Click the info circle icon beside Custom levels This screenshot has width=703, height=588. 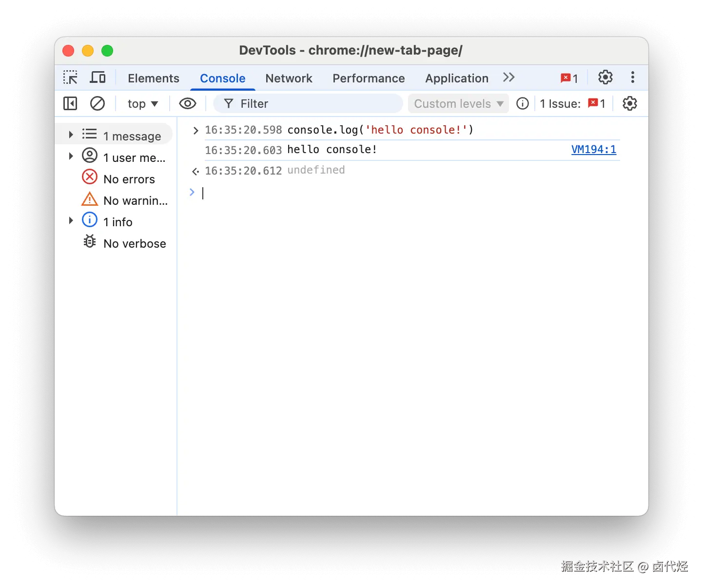click(x=523, y=103)
